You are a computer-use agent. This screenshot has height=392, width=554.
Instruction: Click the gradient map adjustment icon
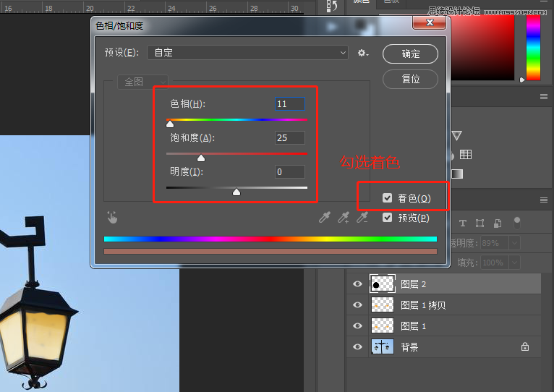click(x=457, y=174)
